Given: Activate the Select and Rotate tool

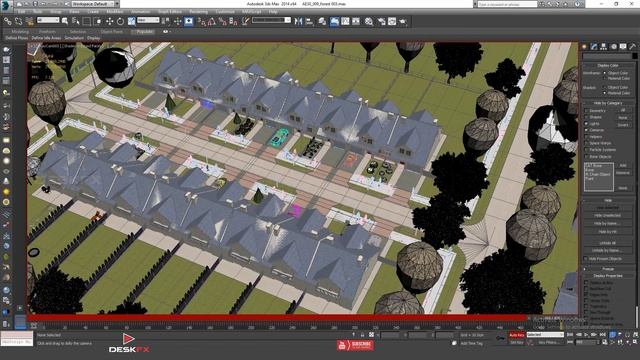Looking at the screenshot, I should [120, 21].
